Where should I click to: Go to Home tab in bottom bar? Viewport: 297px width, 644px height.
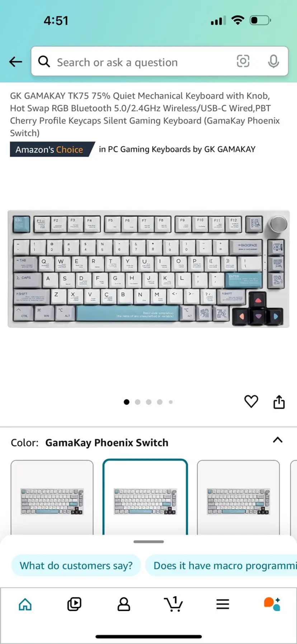pyautogui.click(x=25, y=604)
